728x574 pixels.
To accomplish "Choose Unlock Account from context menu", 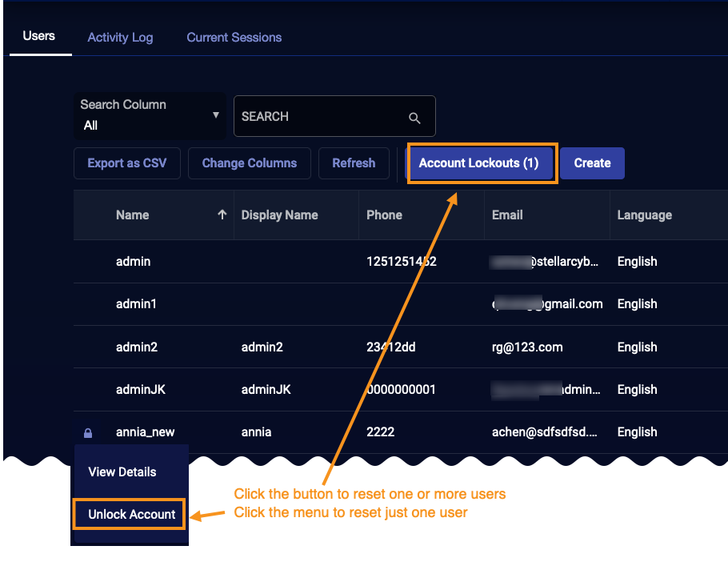I will click(131, 514).
